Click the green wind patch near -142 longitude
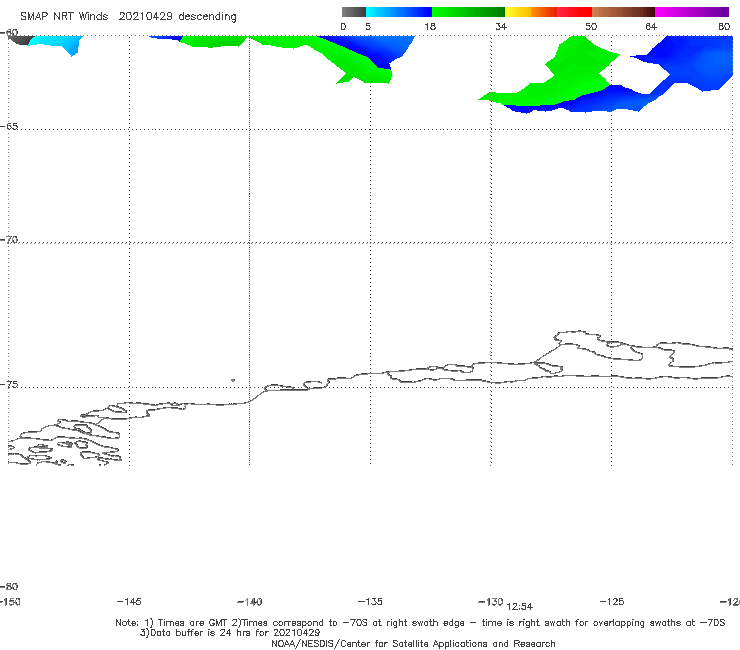The width and height of the screenshot is (740, 650). (x=215, y=41)
